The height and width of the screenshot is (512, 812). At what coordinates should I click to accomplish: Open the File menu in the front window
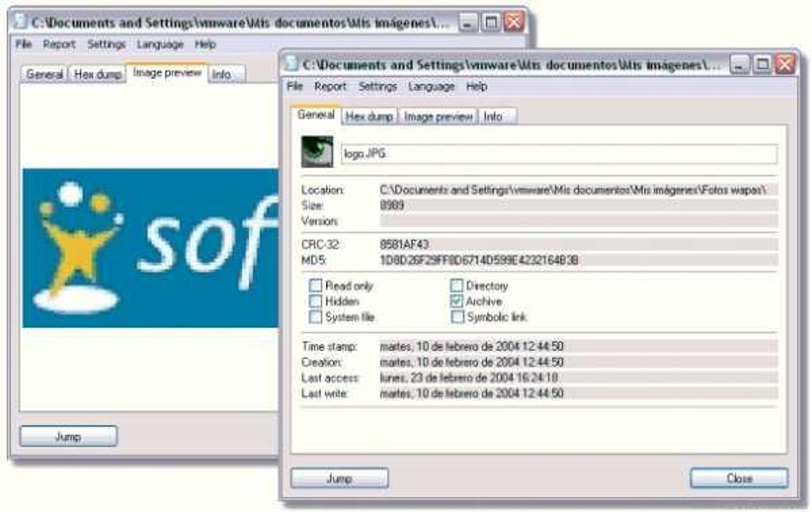295,87
